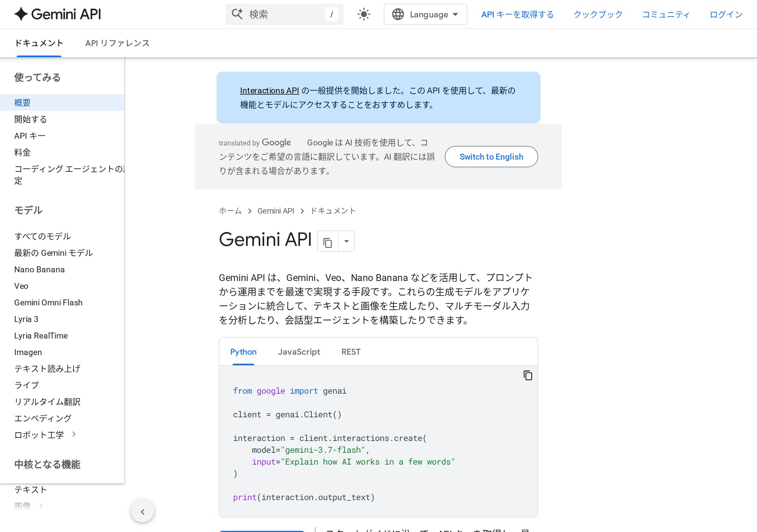The image size is (757, 532).
Task: Open Lyria RealTime in the sidebar
Action: [41, 335]
